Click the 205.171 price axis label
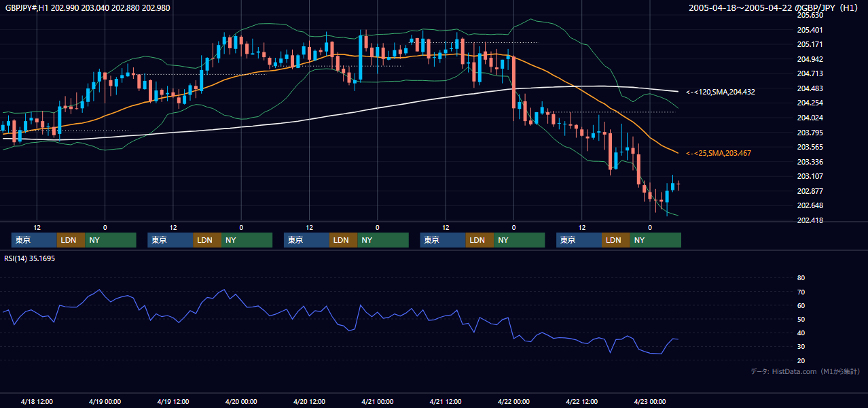Screen dimensions: 868x408 [810, 44]
